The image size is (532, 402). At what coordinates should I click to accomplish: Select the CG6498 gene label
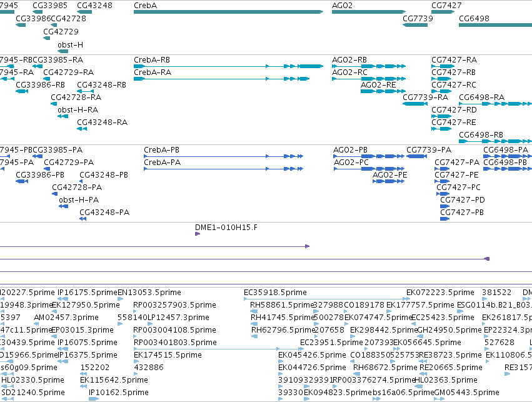coord(474,18)
